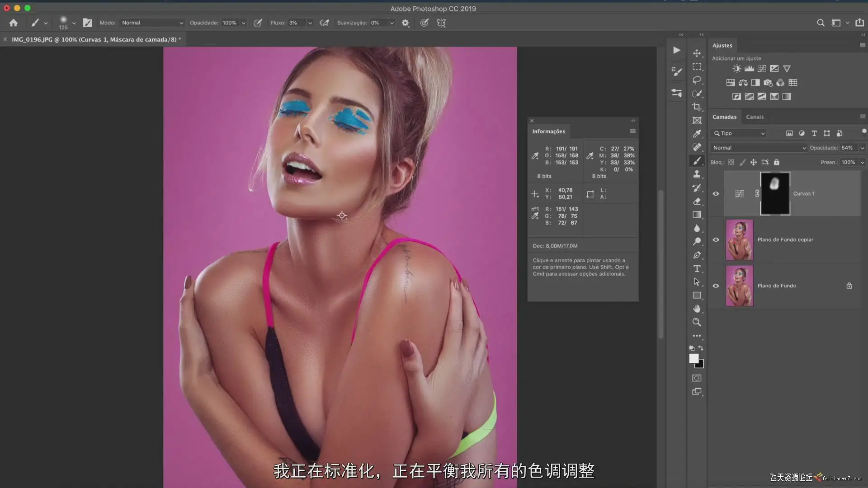The image size is (868, 488).
Task: Click the foreground color swatch
Action: coord(693,358)
